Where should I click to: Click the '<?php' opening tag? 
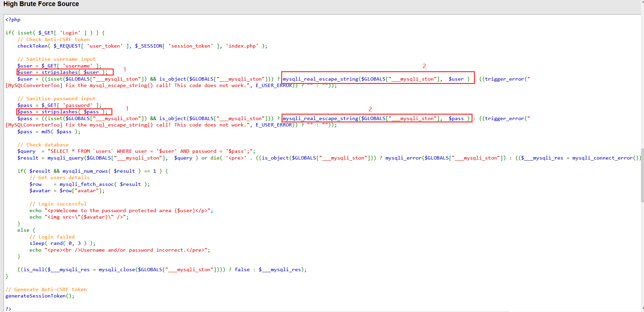point(13,20)
